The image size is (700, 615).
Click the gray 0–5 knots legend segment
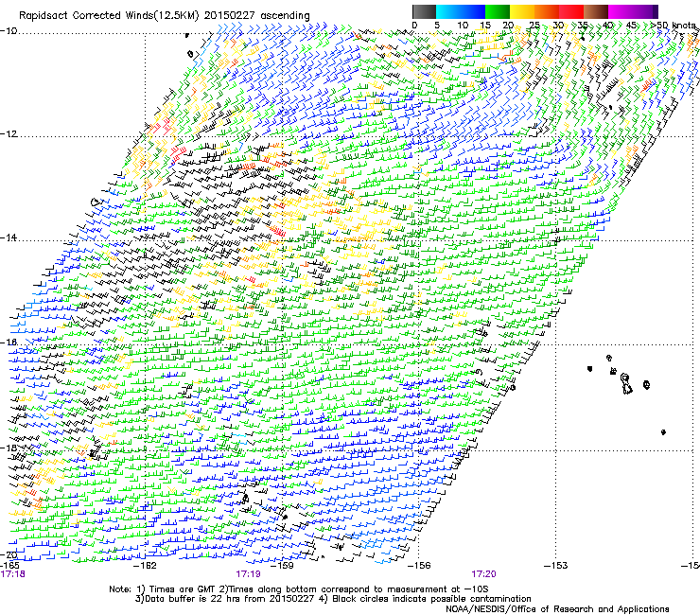point(424,11)
